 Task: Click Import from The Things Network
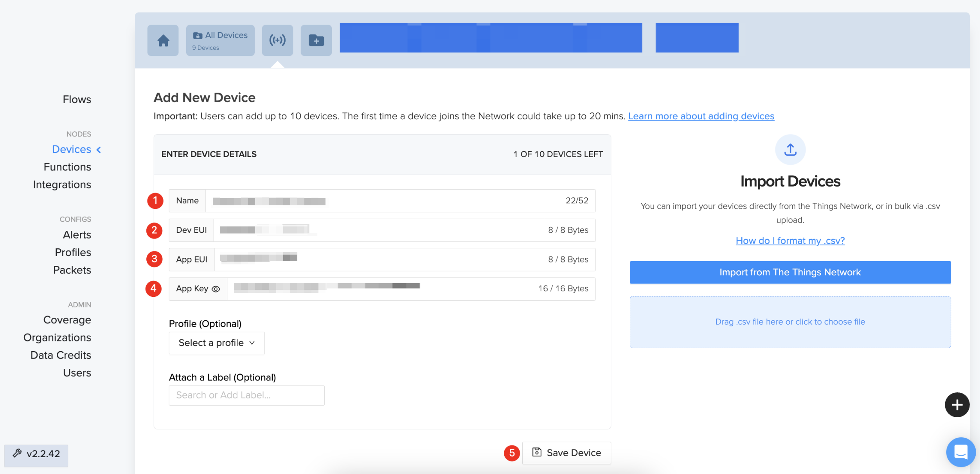coord(790,272)
